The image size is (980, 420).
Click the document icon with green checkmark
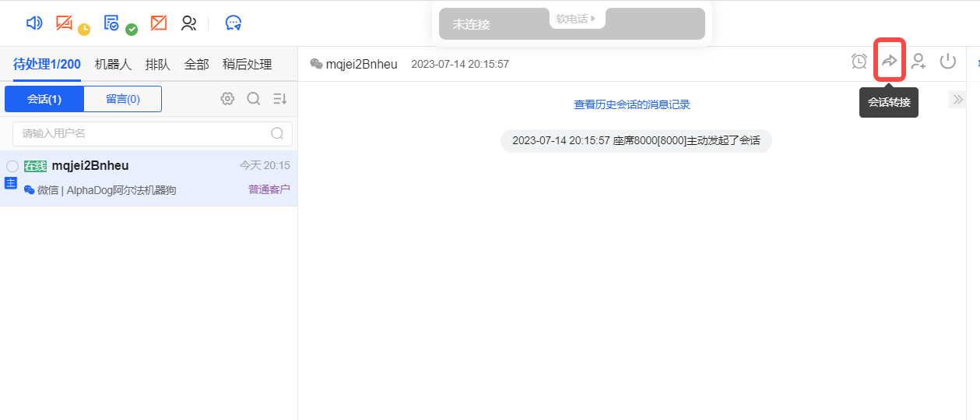tap(112, 23)
